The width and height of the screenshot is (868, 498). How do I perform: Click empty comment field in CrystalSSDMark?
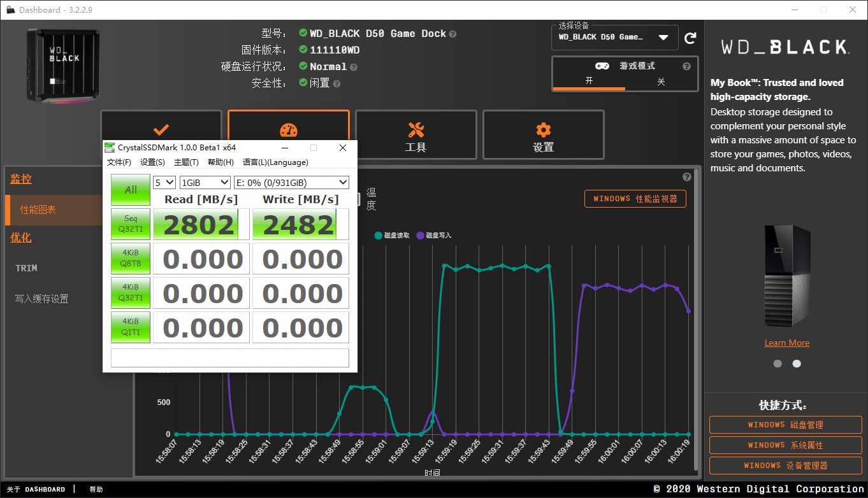(230, 357)
